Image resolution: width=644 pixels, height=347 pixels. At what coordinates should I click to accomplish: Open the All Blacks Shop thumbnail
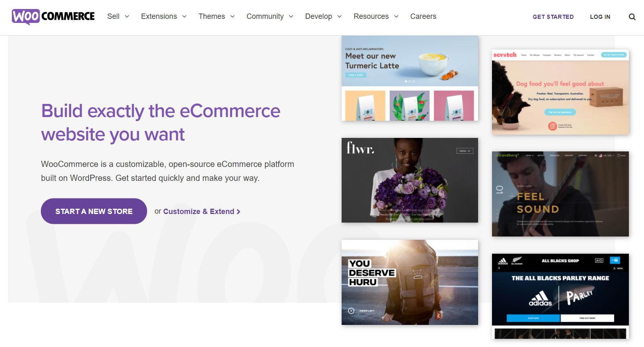click(x=560, y=296)
